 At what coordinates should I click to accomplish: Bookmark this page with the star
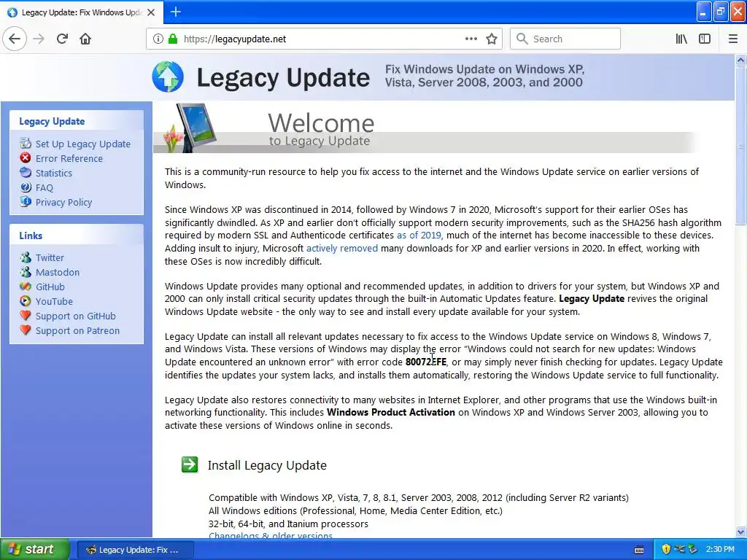(x=492, y=39)
